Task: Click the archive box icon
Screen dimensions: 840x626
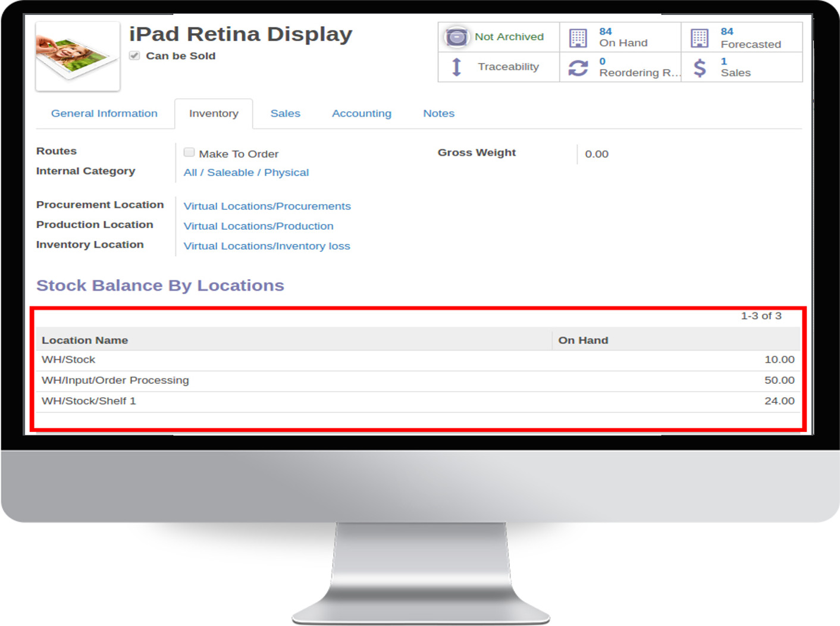Action: click(456, 37)
